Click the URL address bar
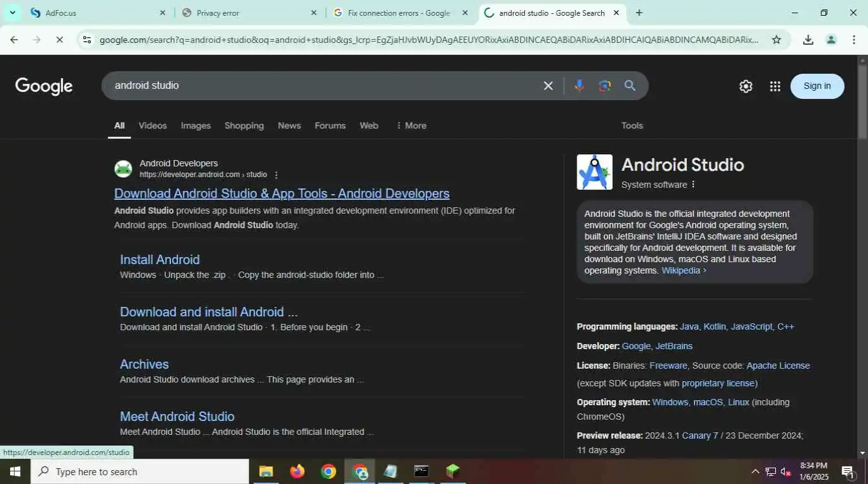 (429, 40)
